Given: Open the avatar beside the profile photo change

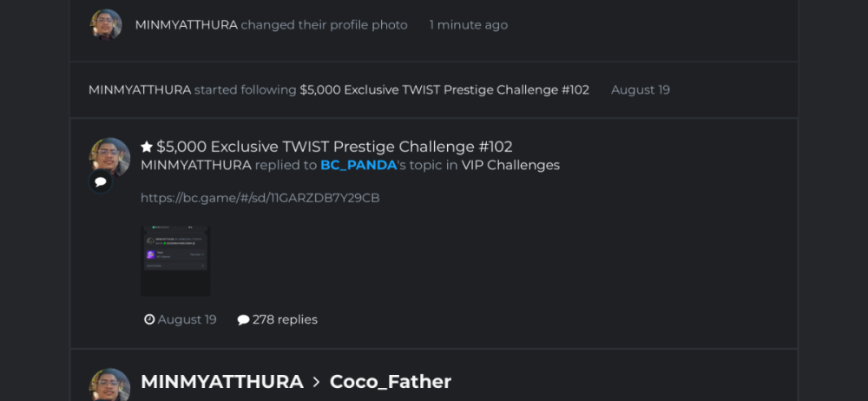Looking at the screenshot, I should pyautogui.click(x=106, y=25).
